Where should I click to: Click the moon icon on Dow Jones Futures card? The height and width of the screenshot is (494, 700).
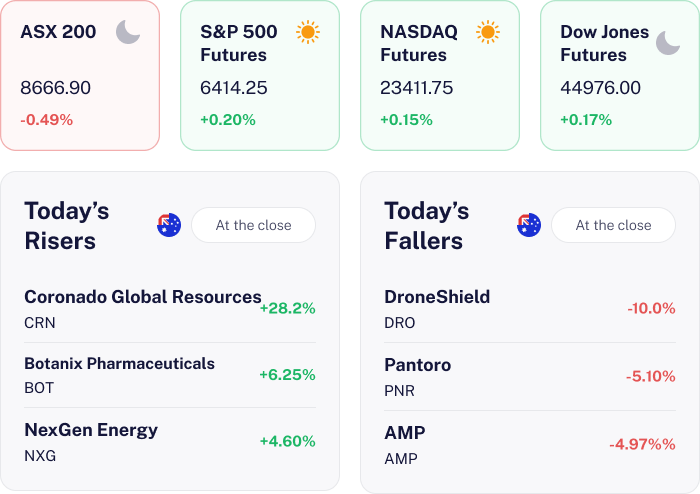(668, 42)
